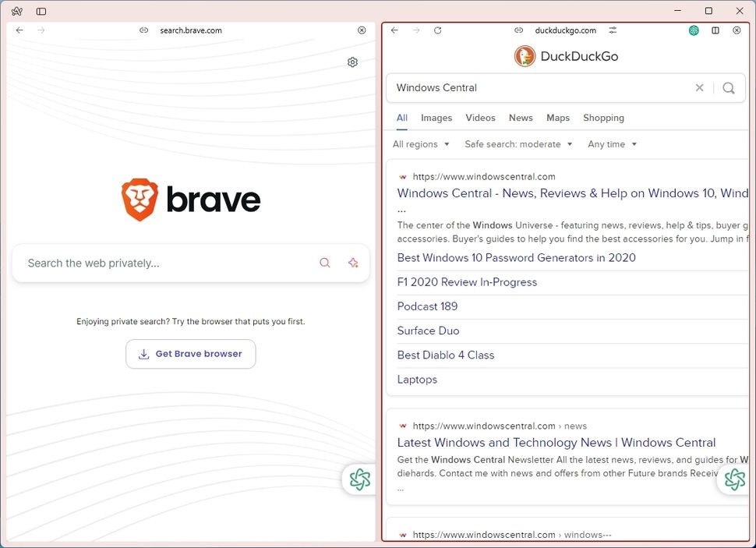Open the Latest Windows and Technology News result
Image resolution: width=756 pixels, height=548 pixels.
coord(556,442)
